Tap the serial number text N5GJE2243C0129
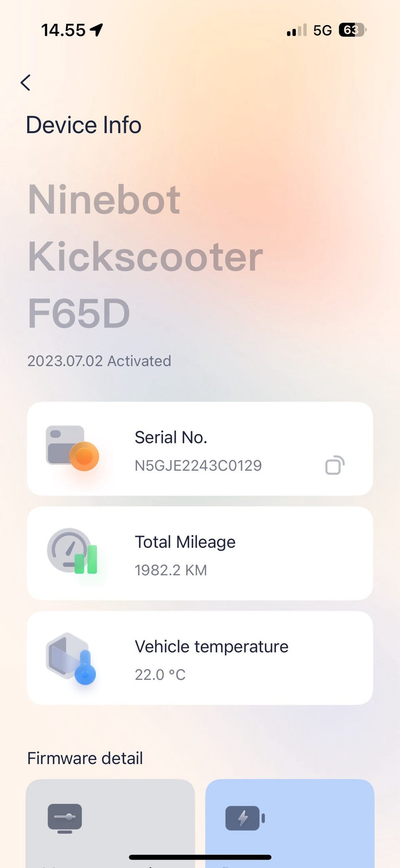This screenshot has height=868, width=400. pyautogui.click(x=198, y=465)
